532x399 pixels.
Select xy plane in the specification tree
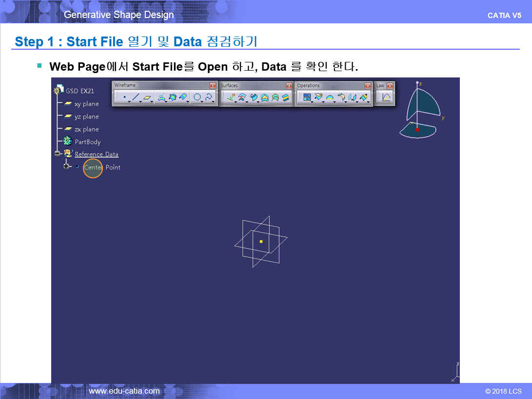[x=86, y=104]
